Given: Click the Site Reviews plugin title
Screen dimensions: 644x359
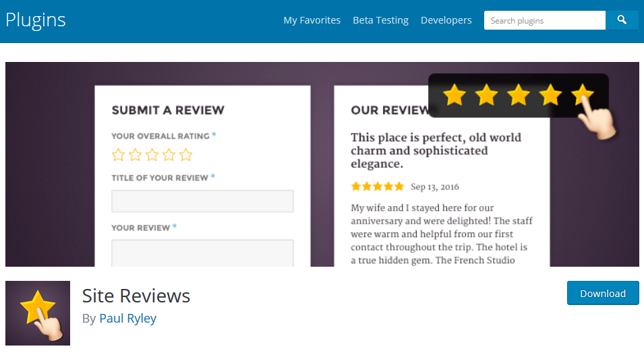Looking at the screenshot, I should click(136, 295).
